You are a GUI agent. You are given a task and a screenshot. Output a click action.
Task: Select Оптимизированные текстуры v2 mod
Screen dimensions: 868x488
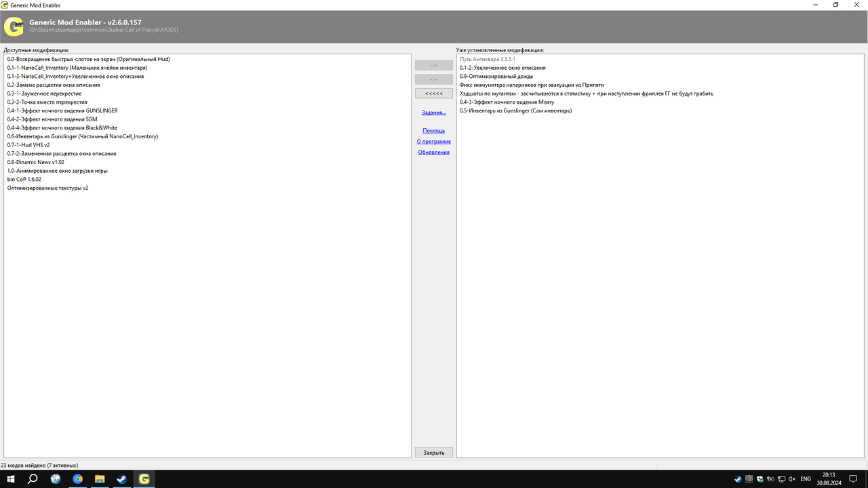coord(47,188)
